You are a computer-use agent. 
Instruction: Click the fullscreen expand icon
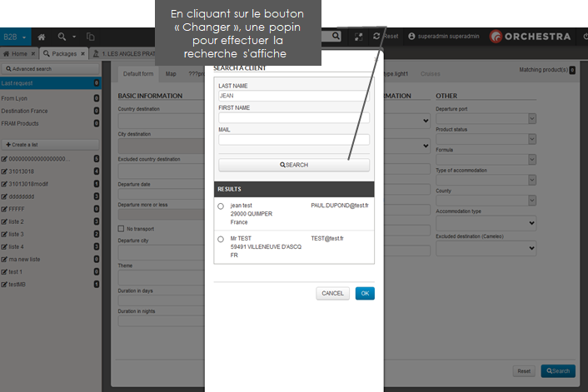359,37
